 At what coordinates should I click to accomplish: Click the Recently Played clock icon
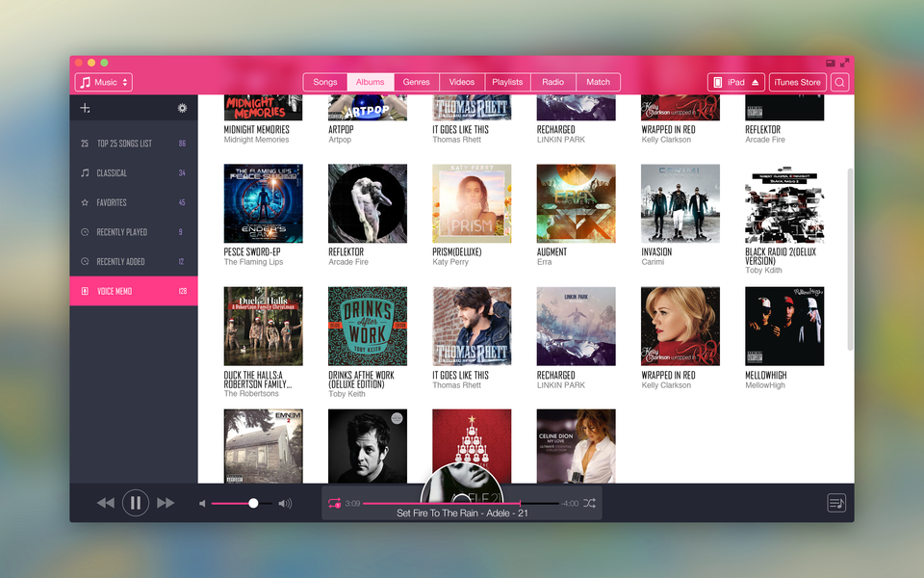[85, 232]
